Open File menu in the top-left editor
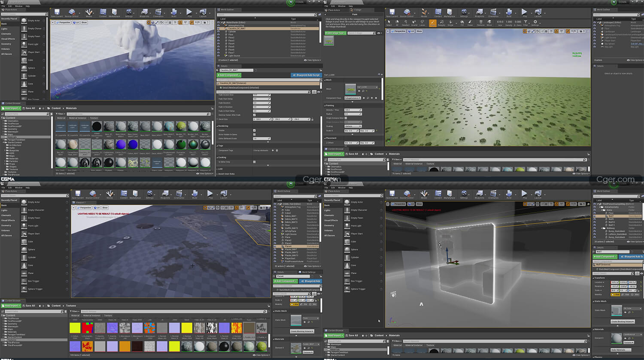The height and width of the screenshot is (360, 644). click(x=3, y=6)
